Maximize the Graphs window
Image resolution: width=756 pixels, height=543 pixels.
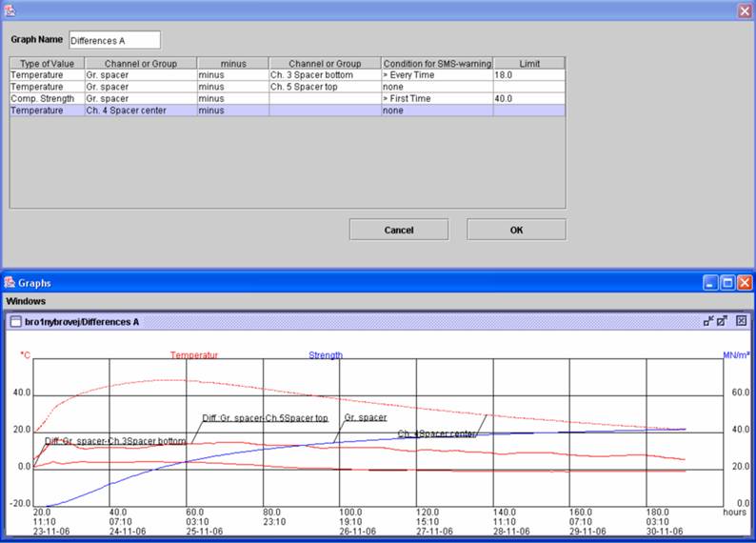(x=727, y=283)
